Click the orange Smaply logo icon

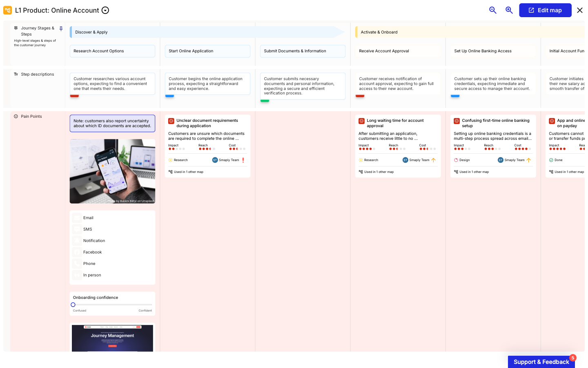[7, 10]
